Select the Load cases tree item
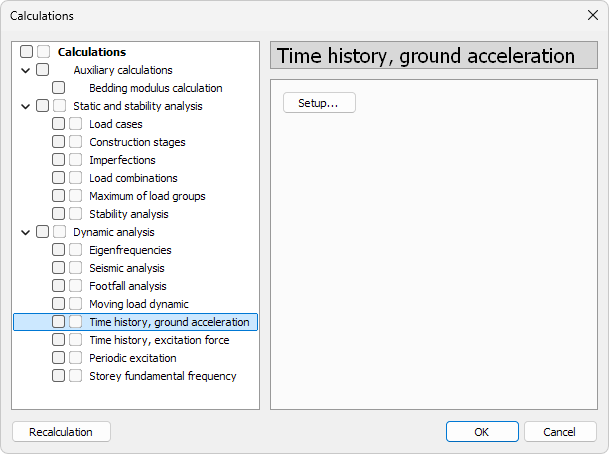This screenshot has height=454, width=609. [x=116, y=124]
